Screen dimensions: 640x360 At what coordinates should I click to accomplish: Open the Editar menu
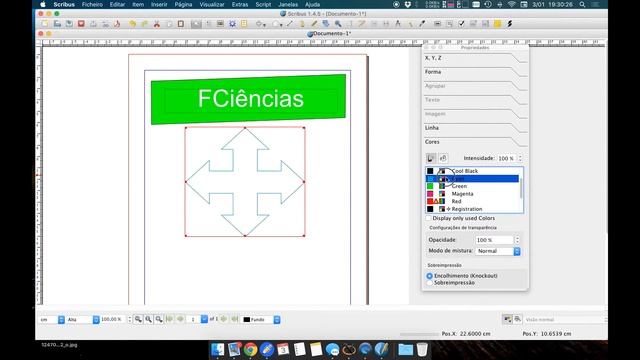click(x=117, y=4)
